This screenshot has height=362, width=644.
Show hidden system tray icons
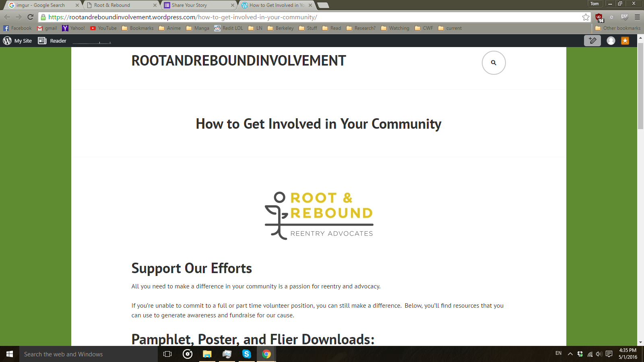(570, 354)
